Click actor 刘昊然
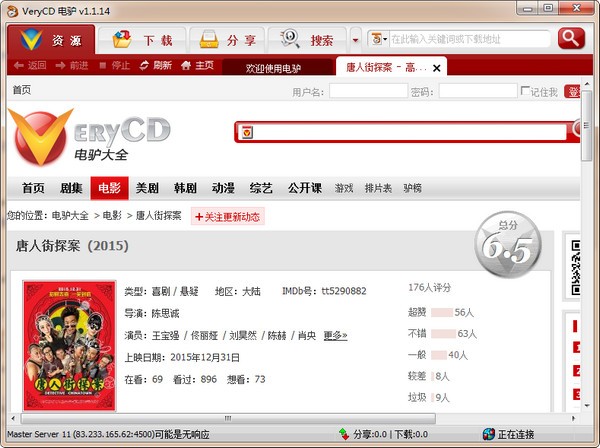This screenshot has height=448, width=600. point(243,336)
